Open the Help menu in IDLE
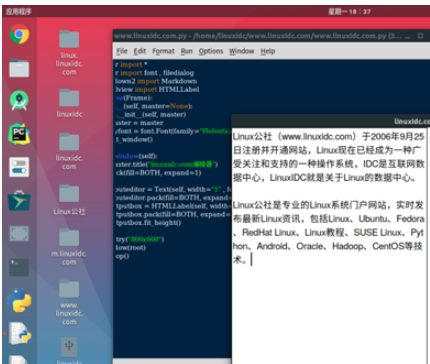Image resolution: width=430 pixels, height=364 pixels. pos(268,51)
